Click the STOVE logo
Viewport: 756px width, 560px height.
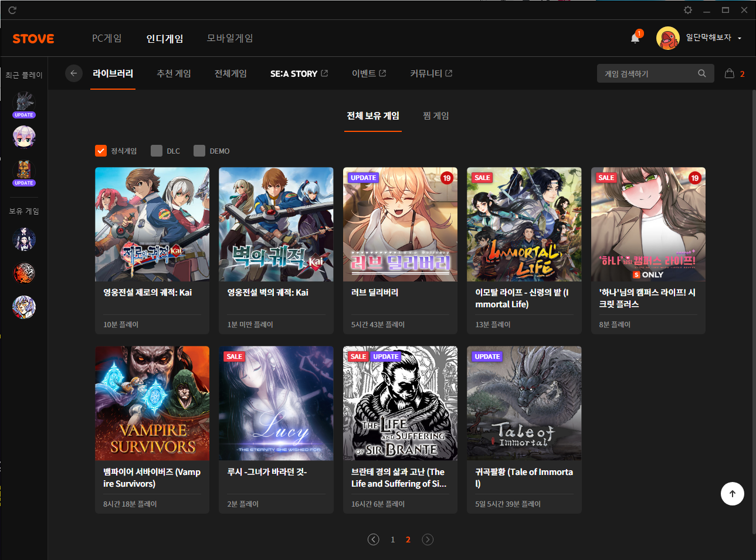tap(33, 39)
